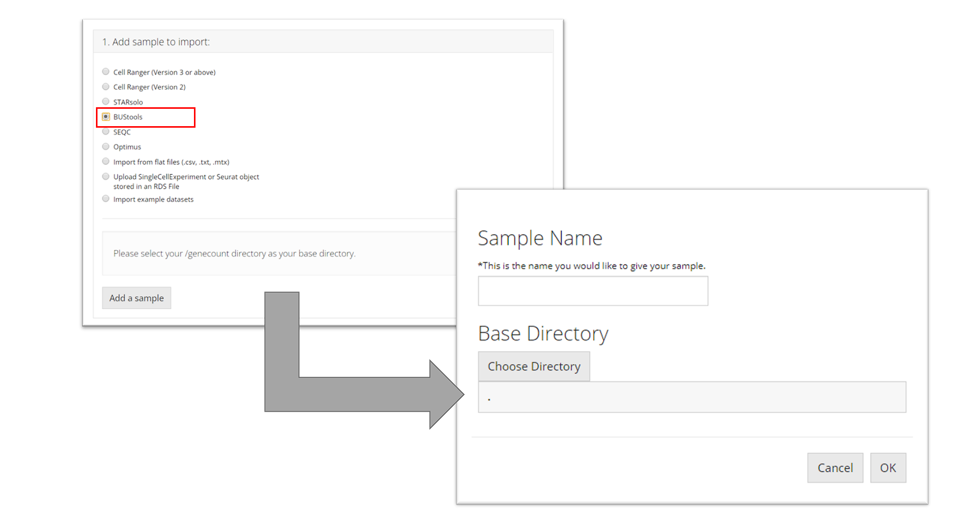Click the Add sample to import header
This screenshot has width=980, height=523.
(x=156, y=42)
